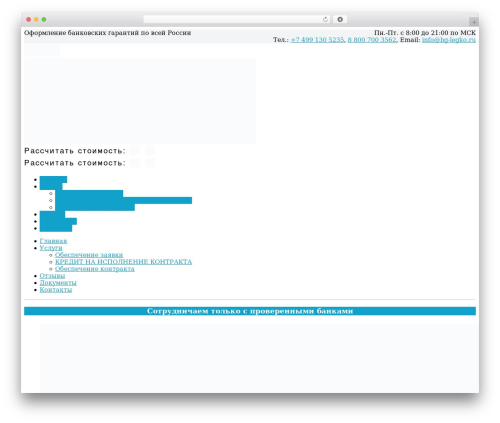Click the round icon next to address bar

340,20
